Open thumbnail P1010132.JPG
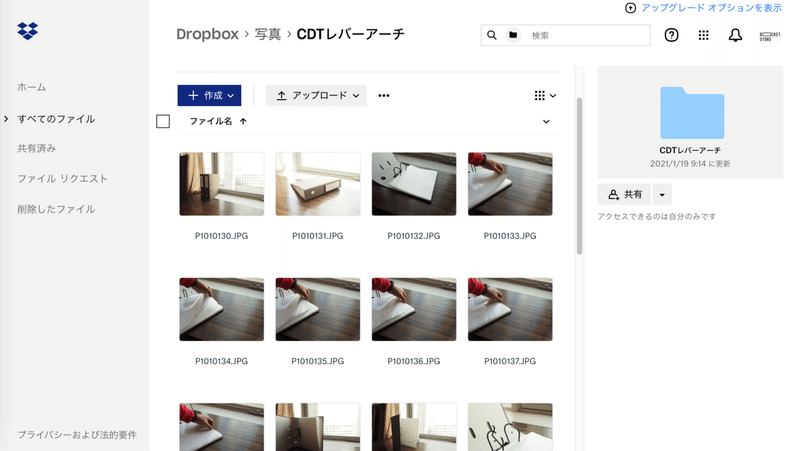800x451 pixels. 414,184
